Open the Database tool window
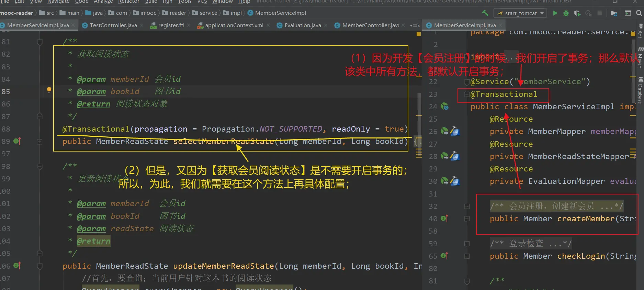Screen dimensions: 644x290 [641, 91]
